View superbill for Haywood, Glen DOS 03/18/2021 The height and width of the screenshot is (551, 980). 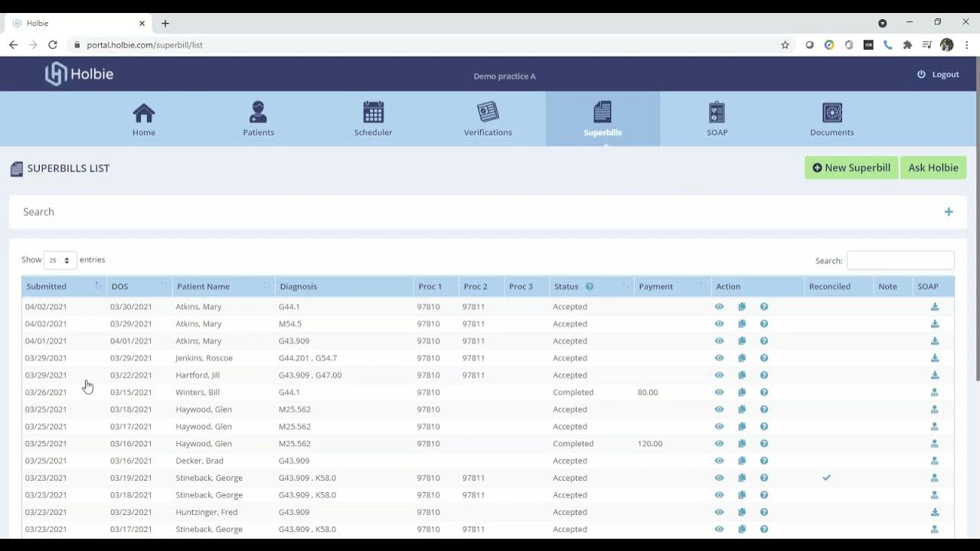[719, 409]
